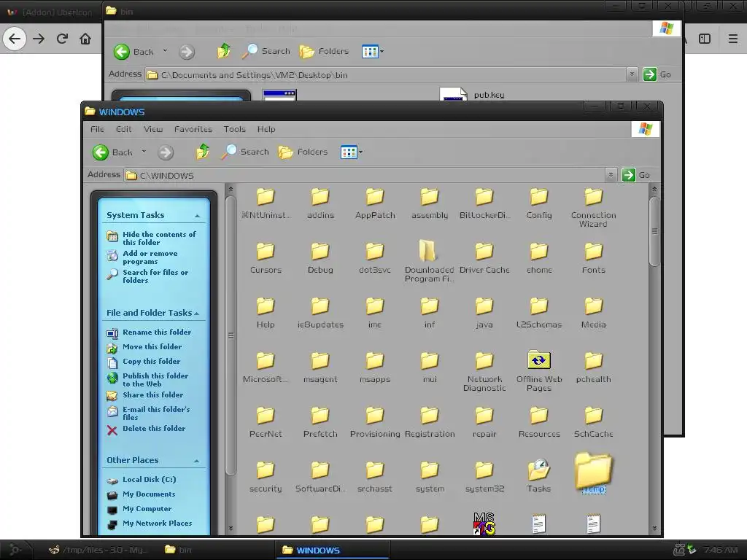Click the /tmp/files taskbar item
The height and width of the screenshot is (560, 747).
(x=98, y=550)
